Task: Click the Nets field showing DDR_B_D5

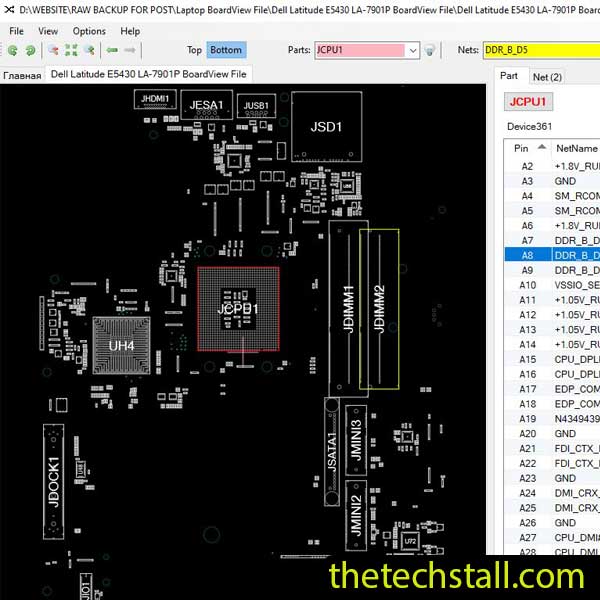Action: [541, 50]
